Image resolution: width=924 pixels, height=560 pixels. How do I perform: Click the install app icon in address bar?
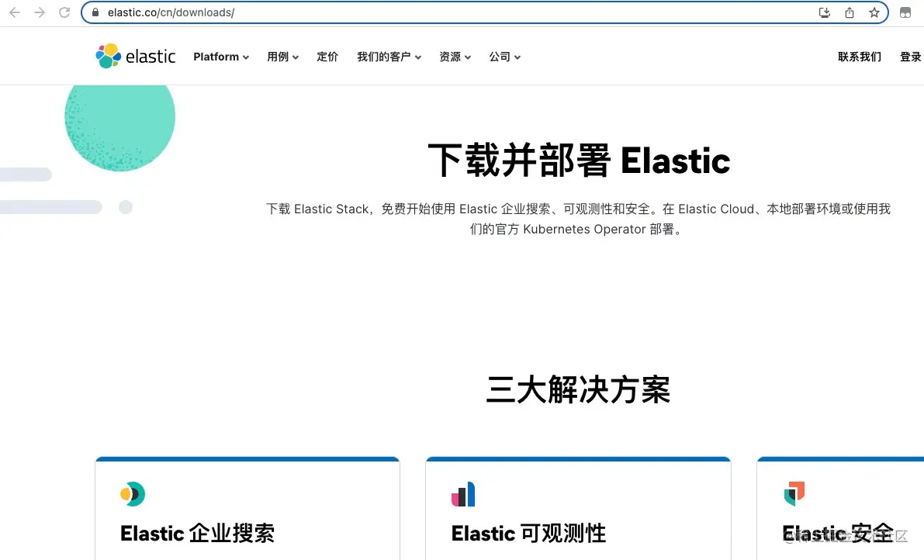coord(825,12)
